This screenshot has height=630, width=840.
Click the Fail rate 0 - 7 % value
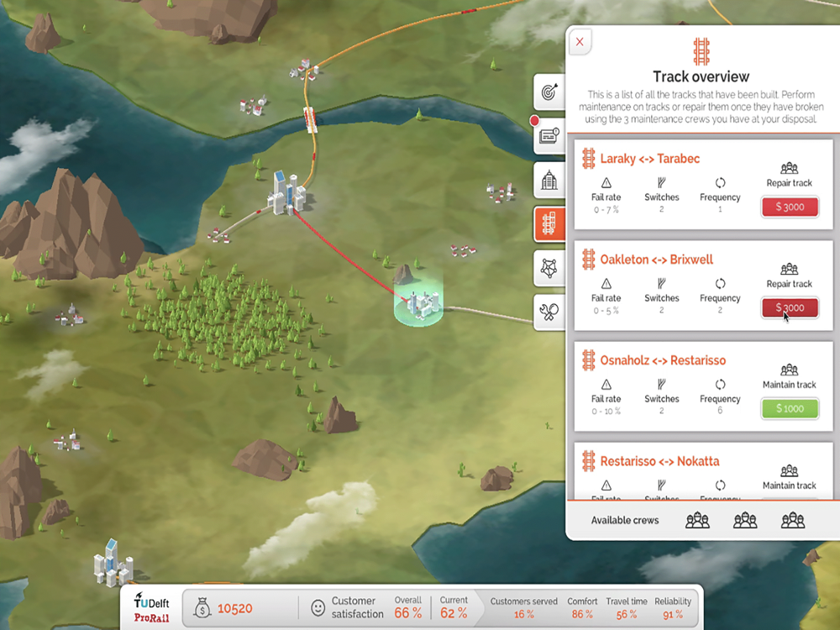pos(606,209)
